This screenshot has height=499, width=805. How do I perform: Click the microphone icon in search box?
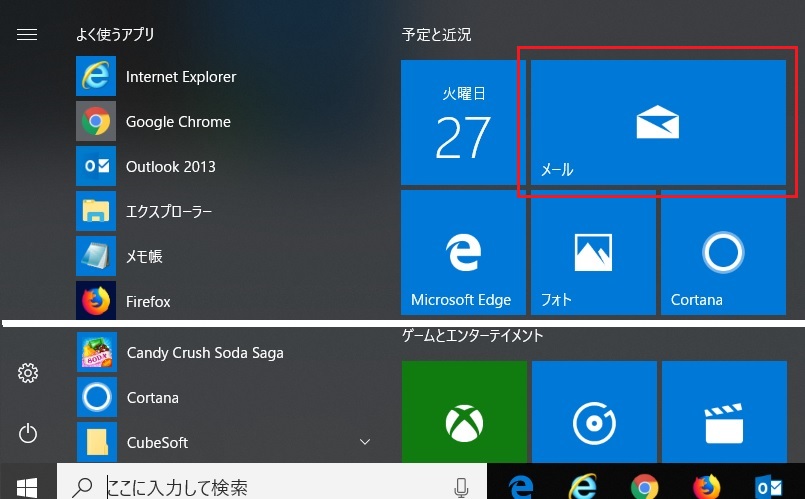[x=461, y=487]
